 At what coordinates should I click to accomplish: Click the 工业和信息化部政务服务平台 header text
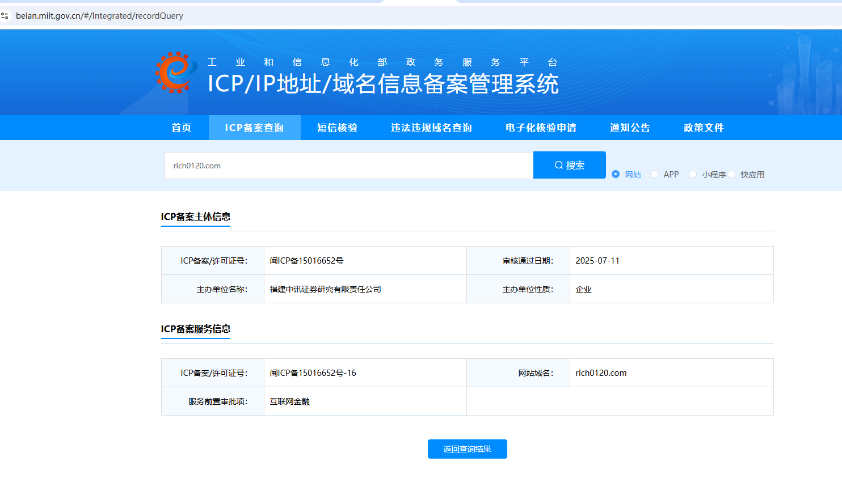(x=382, y=62)
